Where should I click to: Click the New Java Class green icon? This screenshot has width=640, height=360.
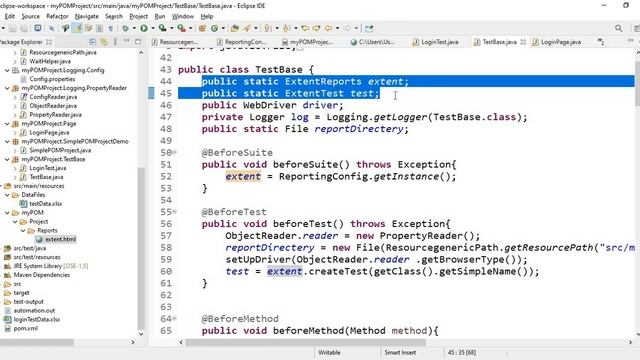click(214, 28)
